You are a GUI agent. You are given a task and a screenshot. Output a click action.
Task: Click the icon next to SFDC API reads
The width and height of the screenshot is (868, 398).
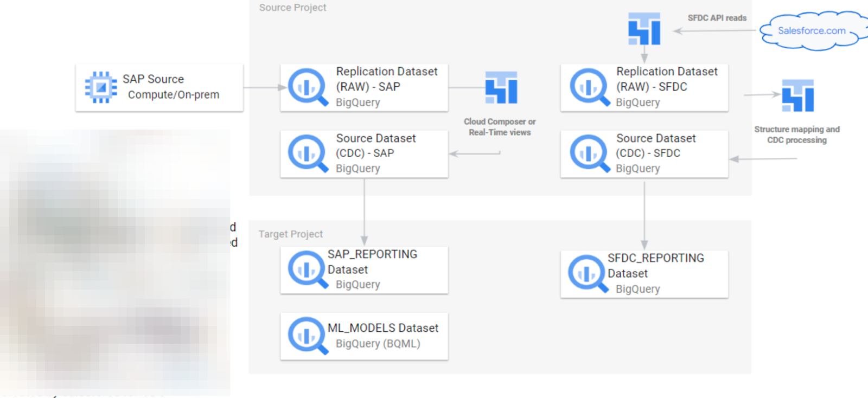pyautogui.click(x=644, y=29)
